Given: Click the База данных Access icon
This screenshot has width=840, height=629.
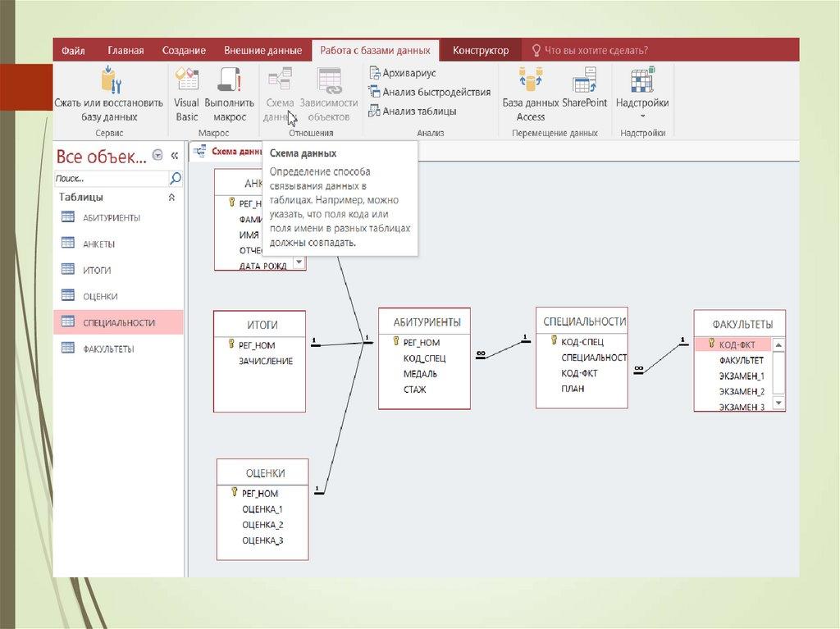Looking at the screenshot, I should (x=530, y=82).
